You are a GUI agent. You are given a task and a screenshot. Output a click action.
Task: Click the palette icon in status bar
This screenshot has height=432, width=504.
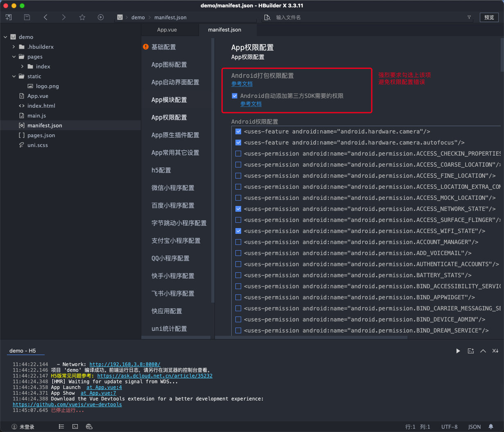coord(89,427)
